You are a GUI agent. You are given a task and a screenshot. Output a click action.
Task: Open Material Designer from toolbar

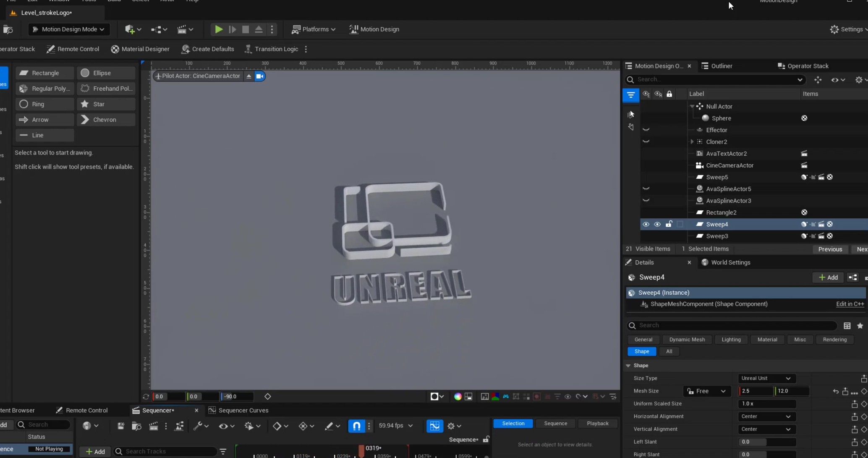tap(140, 49)
